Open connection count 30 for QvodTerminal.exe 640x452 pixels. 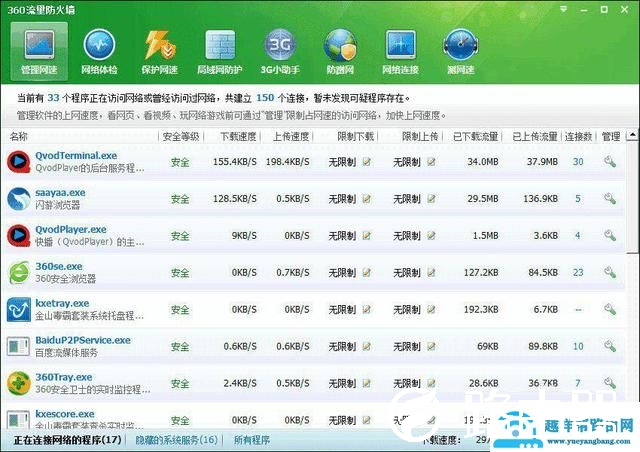(578, 162)
